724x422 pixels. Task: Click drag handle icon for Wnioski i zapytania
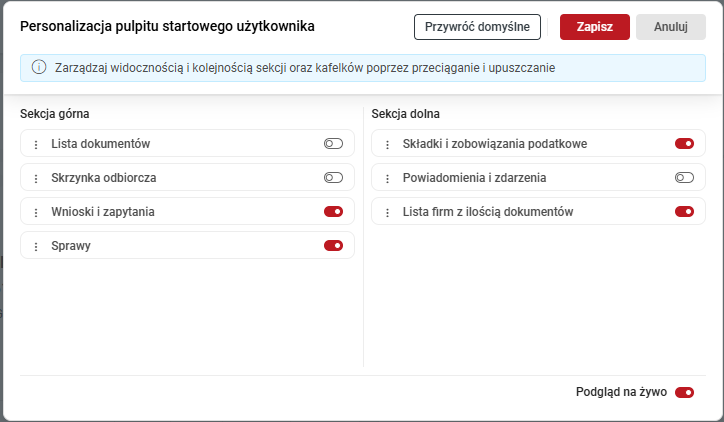point(36,213)
